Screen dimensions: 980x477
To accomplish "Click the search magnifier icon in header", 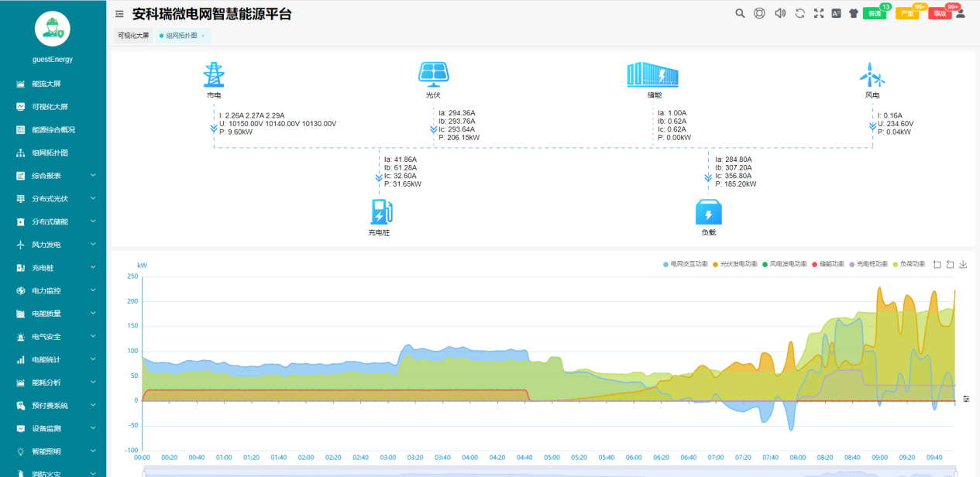I will click(x=740, y=13).
